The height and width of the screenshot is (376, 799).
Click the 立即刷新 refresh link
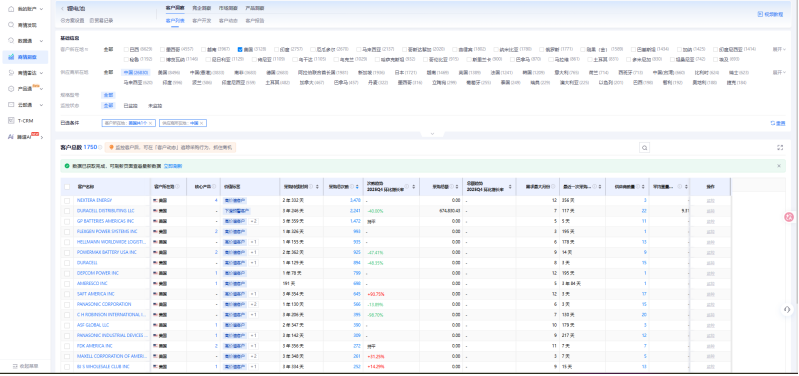pyautogui.click(x=173, y=166)
